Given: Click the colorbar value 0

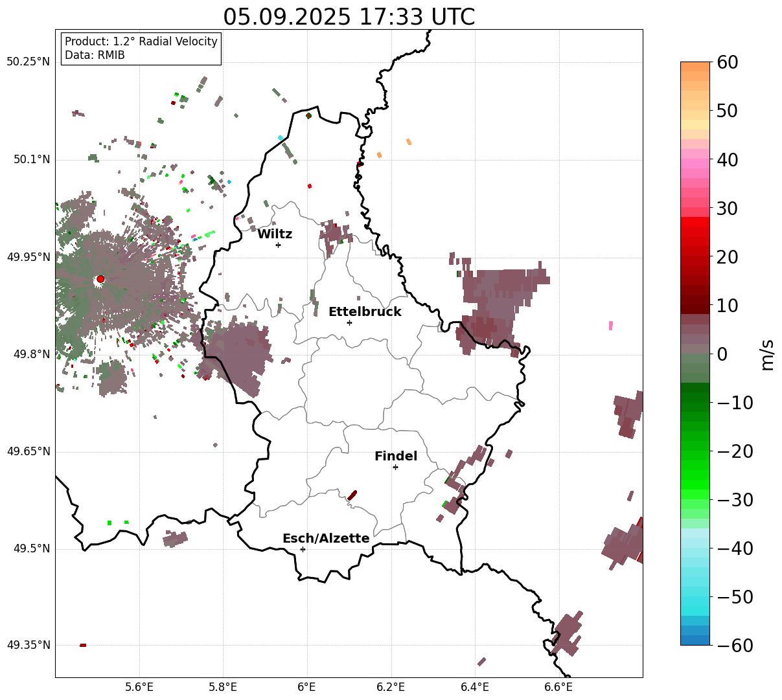Looking at the screenshot, I should [721, 354].
